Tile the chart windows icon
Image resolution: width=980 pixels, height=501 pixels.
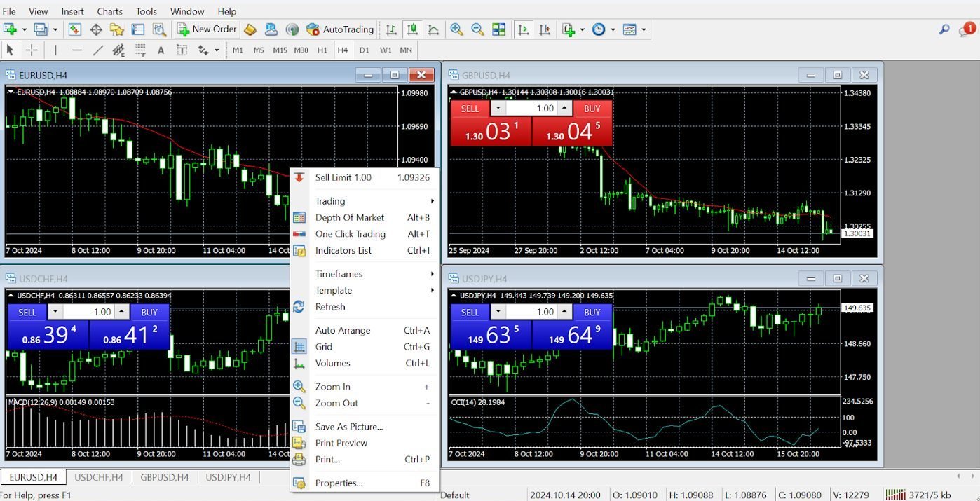pyautogui.click(x=498, y=29)
